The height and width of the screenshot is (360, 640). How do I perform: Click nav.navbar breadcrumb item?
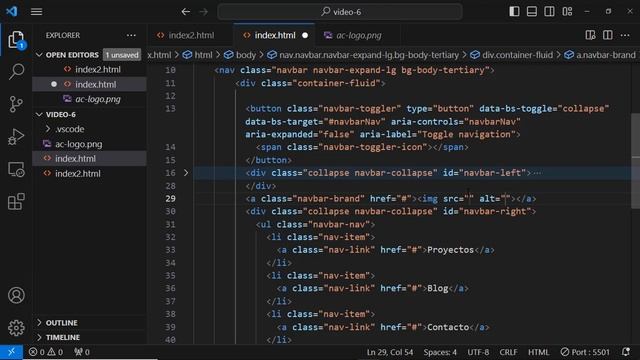tap(369, 55)
